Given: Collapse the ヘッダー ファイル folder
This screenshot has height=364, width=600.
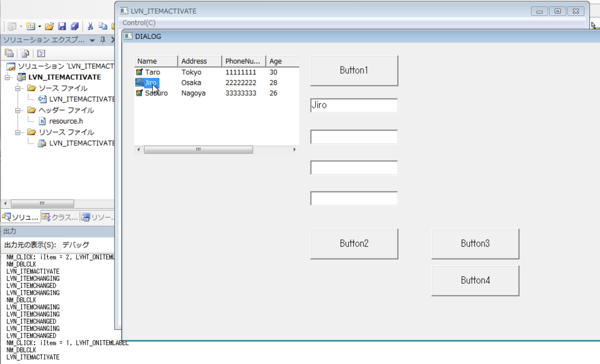Looking at the screenshot, I should coord(18,110).
